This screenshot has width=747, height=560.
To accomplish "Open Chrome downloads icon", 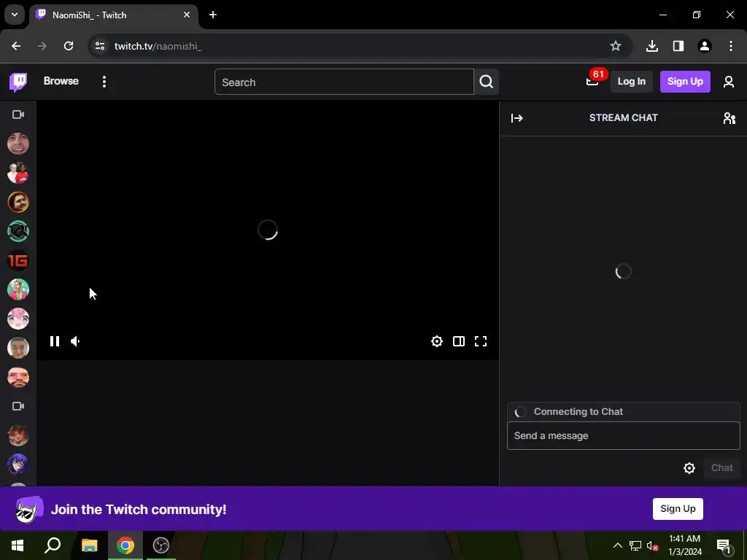I will click(652, 46).
